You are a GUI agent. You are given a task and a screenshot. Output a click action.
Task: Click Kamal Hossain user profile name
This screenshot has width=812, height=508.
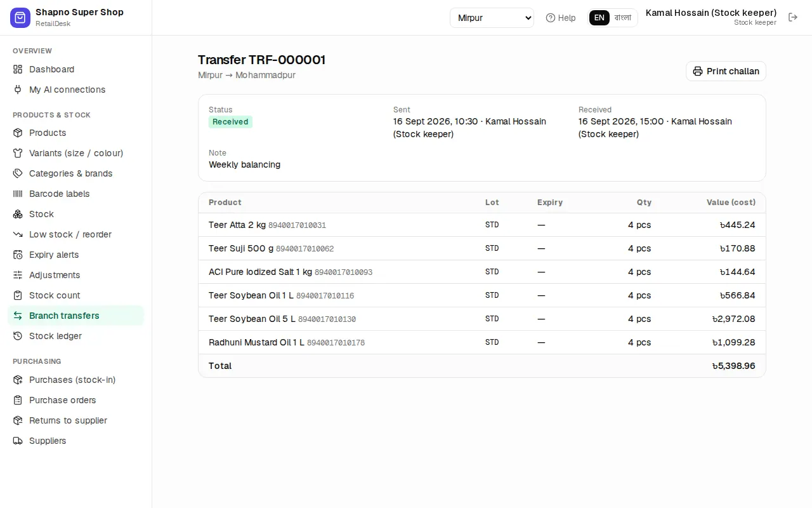click(x=711, y=13)
